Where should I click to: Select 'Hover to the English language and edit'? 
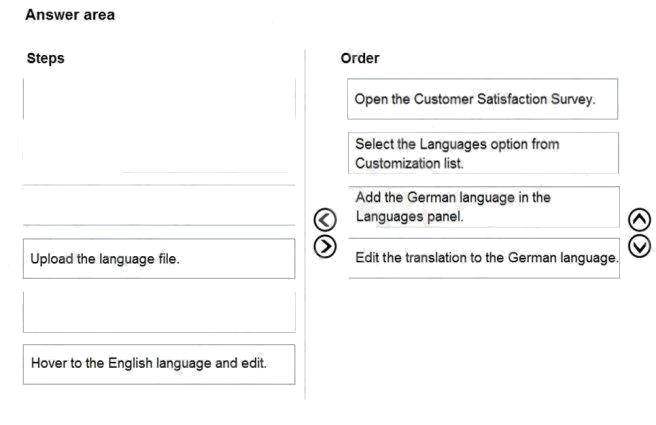pos(158,363)
